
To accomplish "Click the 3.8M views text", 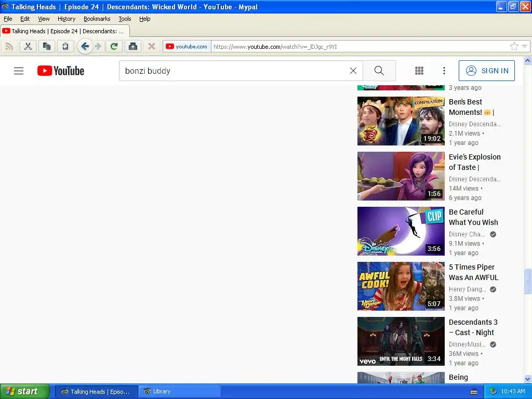I will [x=464, y=299].
